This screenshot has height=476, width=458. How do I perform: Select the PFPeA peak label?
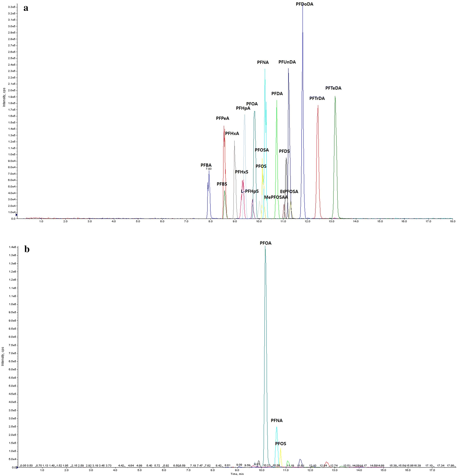tap(223, 119)
